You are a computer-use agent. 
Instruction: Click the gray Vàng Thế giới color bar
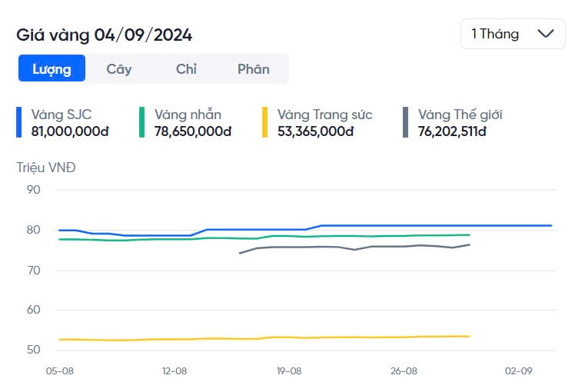[x=405, y=122]
